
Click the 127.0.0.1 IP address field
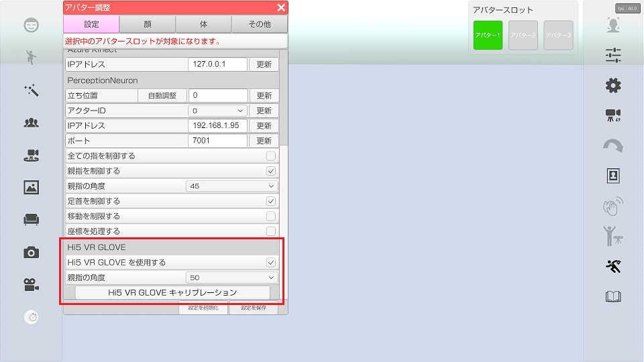click(217, 64)
